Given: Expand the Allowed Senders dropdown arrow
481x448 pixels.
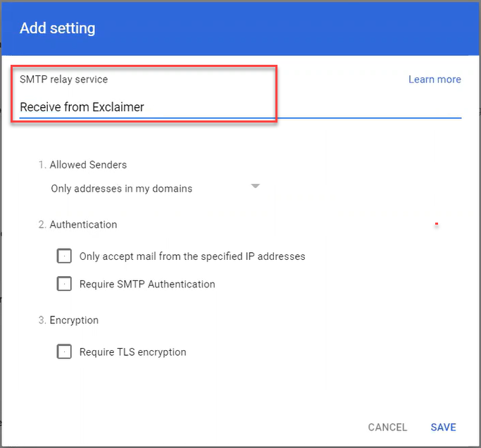Looking at the screenshot, I should click(256, 187).
